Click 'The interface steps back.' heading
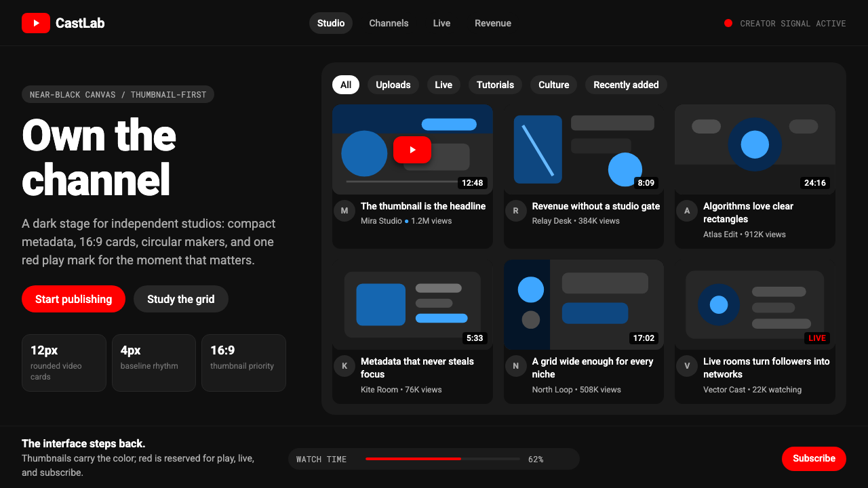Image resolution: width=868 pixels, height=488 pixels. click(x=83, y=443)
